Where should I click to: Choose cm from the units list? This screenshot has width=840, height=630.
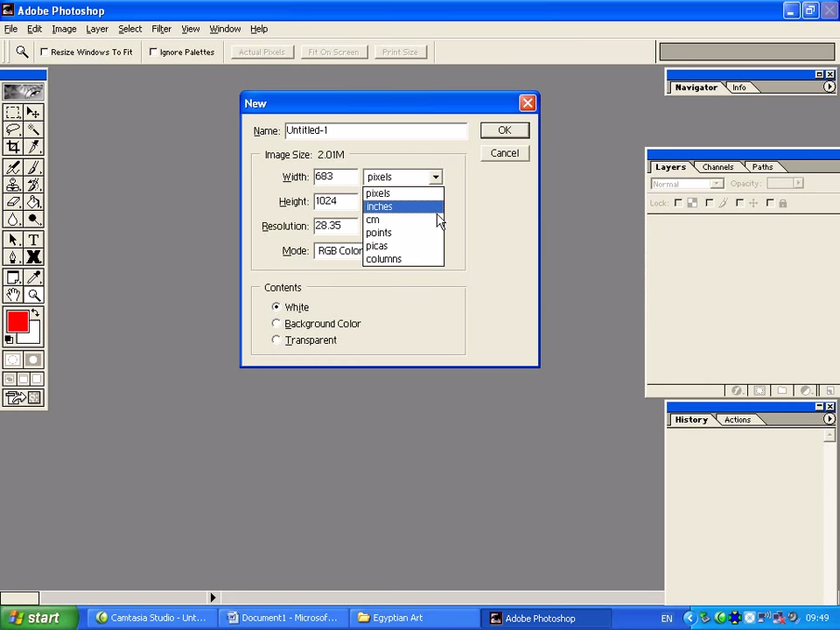tap(403, 220)
